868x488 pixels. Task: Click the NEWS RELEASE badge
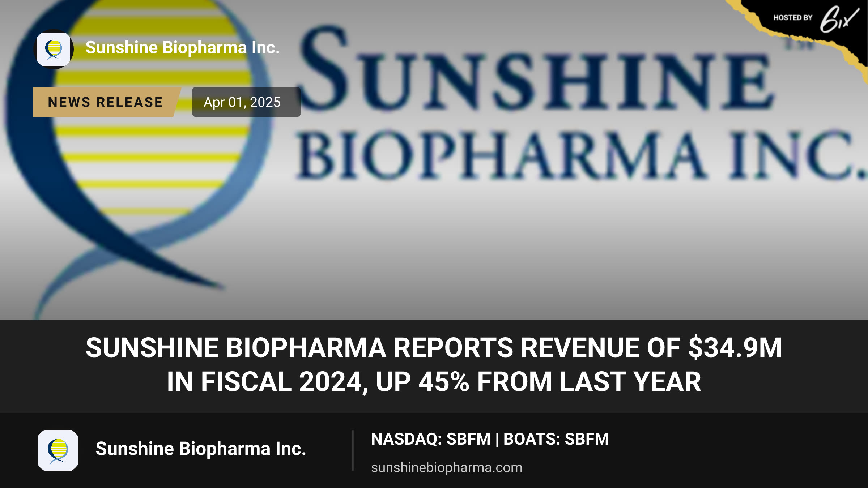106,102
